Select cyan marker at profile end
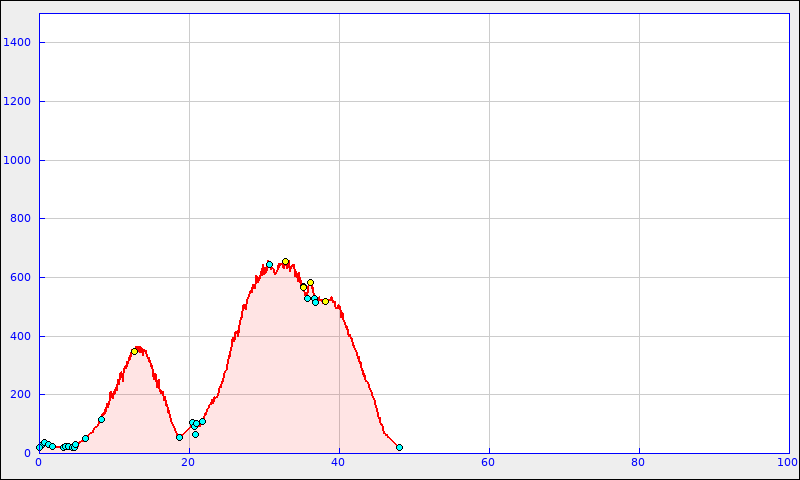800x480 pixels. pos(399,447)
